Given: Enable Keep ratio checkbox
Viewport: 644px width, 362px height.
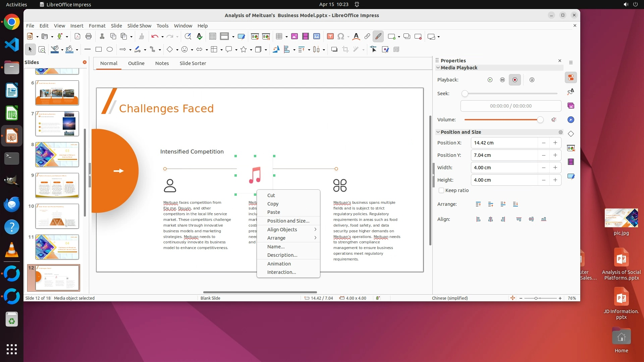Looking at the screenshot, I should point(441,190).
